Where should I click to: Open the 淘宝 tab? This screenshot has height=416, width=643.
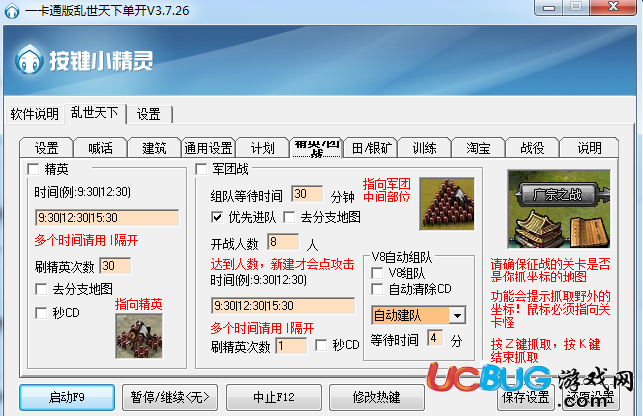coord(479,148)
